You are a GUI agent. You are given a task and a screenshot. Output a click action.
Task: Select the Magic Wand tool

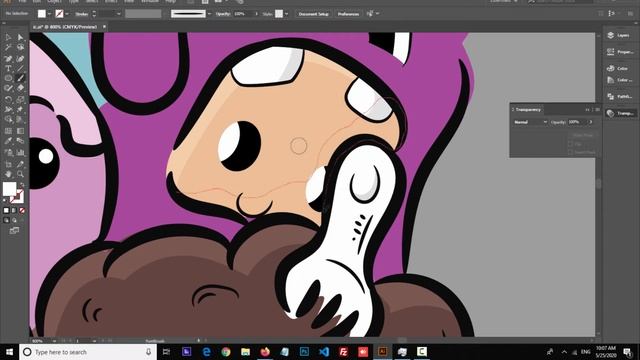[x=8, y=47]
